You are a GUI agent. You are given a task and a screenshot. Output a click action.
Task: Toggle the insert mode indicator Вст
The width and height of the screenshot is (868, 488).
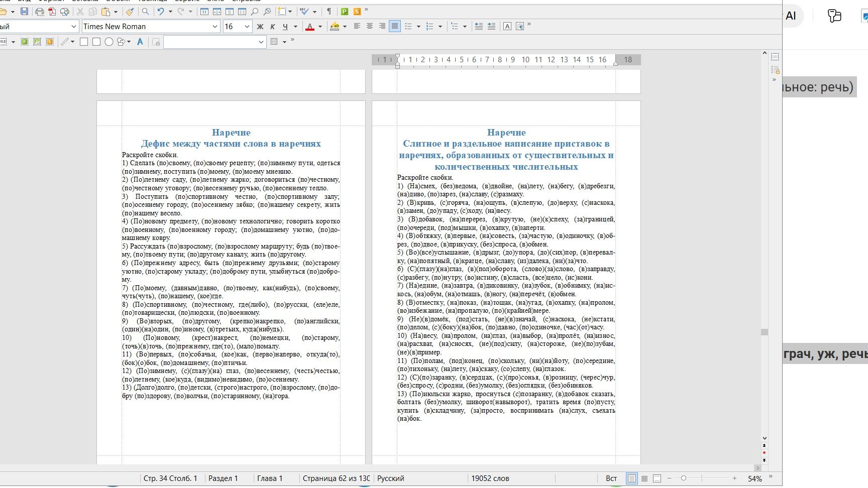click(611, 478)
